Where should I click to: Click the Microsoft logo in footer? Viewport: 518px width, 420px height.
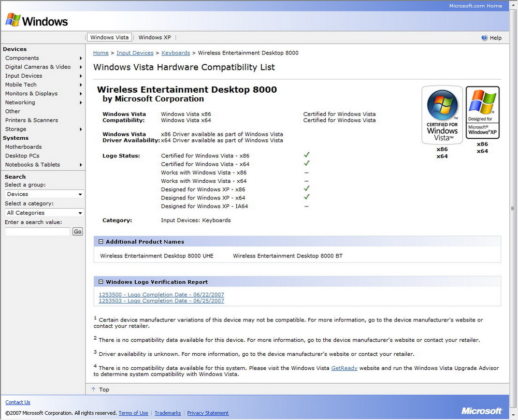[x=482, y=411]
